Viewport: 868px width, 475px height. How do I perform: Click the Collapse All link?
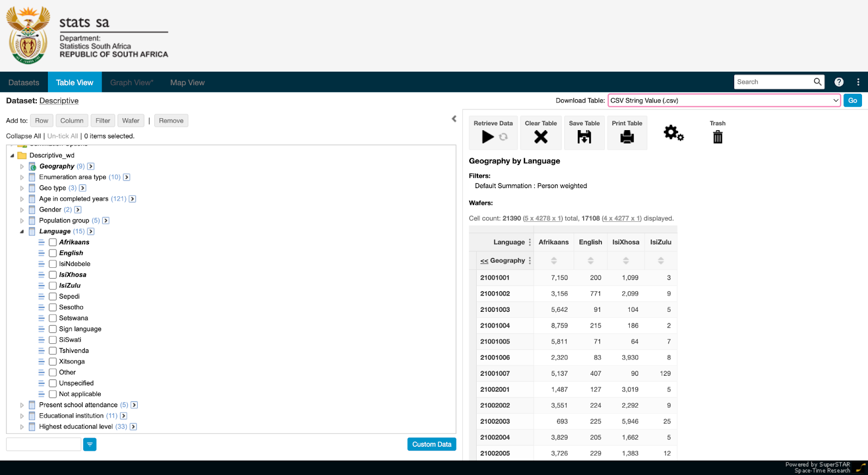click(23, 136)
